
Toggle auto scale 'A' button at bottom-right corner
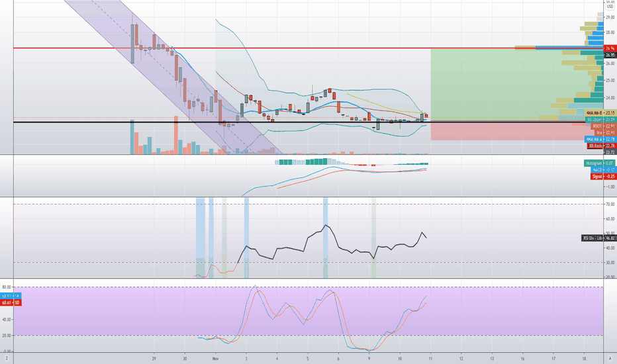[610, 359]
